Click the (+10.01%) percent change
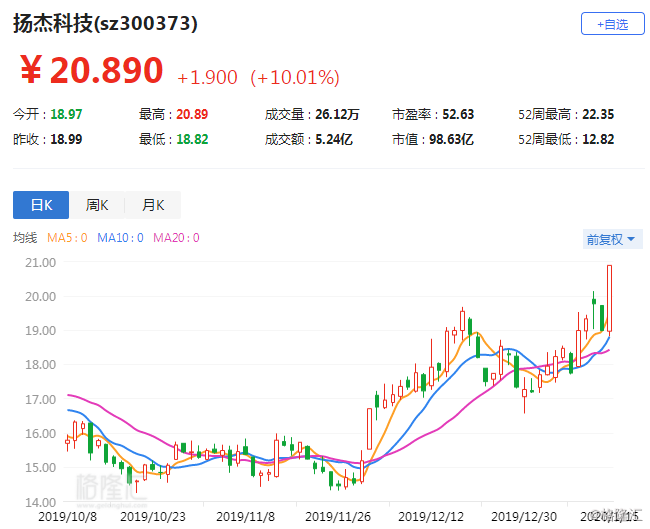 coord(295,78)
